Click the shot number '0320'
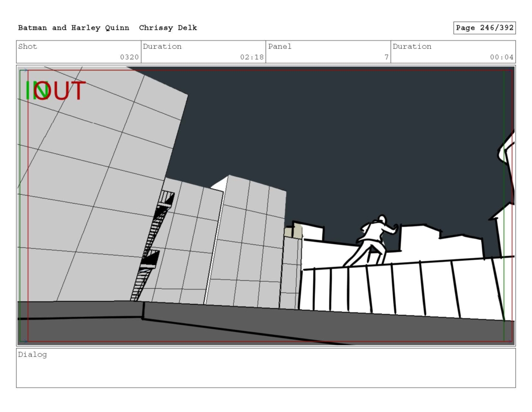Screen dimensions: 532x412 [x=129, y=57]
